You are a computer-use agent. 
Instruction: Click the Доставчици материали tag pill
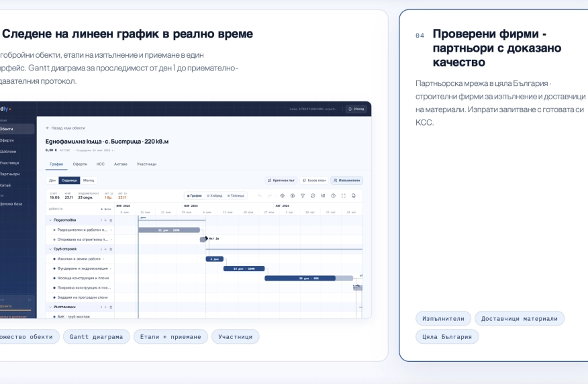520,318
